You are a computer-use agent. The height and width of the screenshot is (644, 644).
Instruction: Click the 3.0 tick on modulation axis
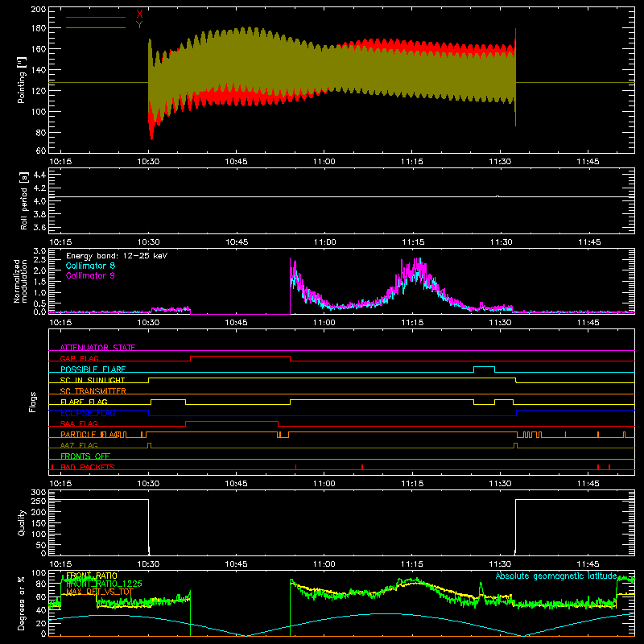(x=39, y=251)
